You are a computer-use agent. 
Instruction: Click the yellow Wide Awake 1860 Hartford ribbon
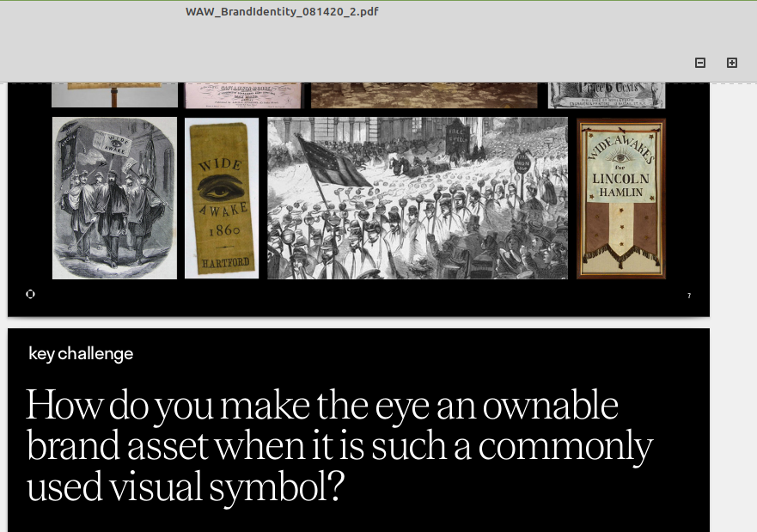tap(222, 199)
